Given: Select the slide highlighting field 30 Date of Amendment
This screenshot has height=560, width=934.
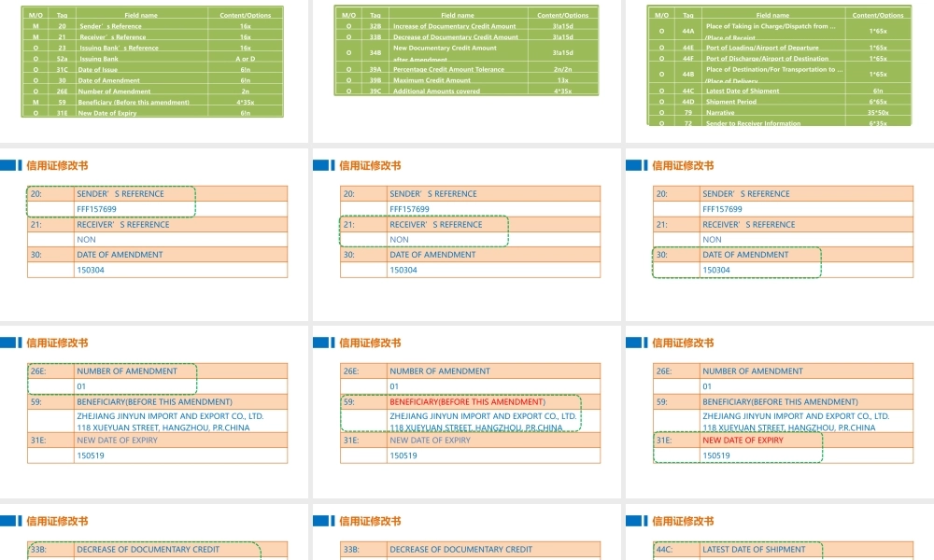Looking at the screenshot, I should pyautogui.click(x=780, y=233).
